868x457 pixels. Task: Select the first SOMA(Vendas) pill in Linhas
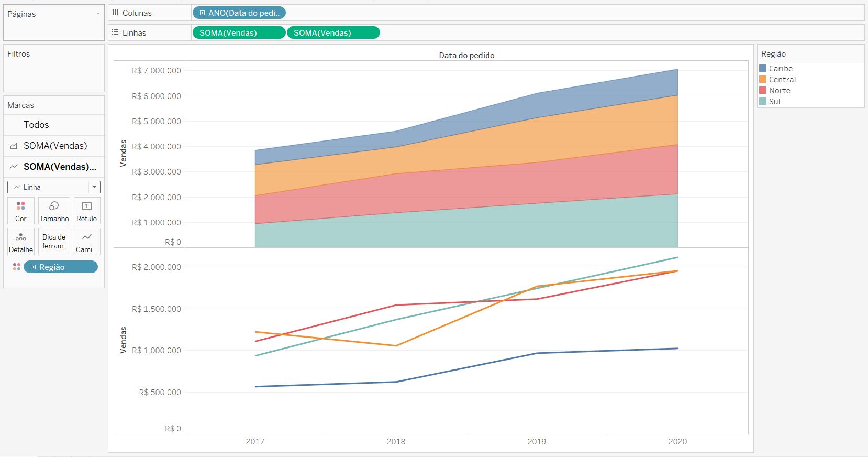point(239,32)
